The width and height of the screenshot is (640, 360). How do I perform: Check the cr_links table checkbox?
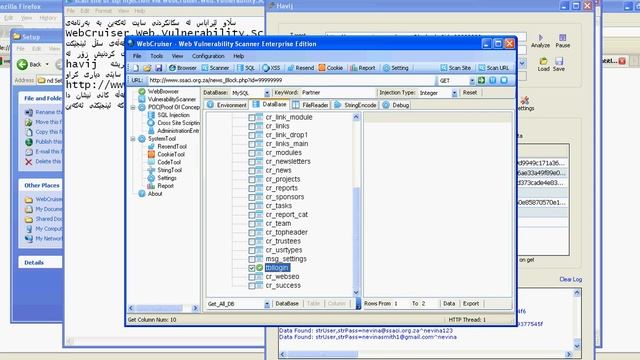(x=251, y=127)
